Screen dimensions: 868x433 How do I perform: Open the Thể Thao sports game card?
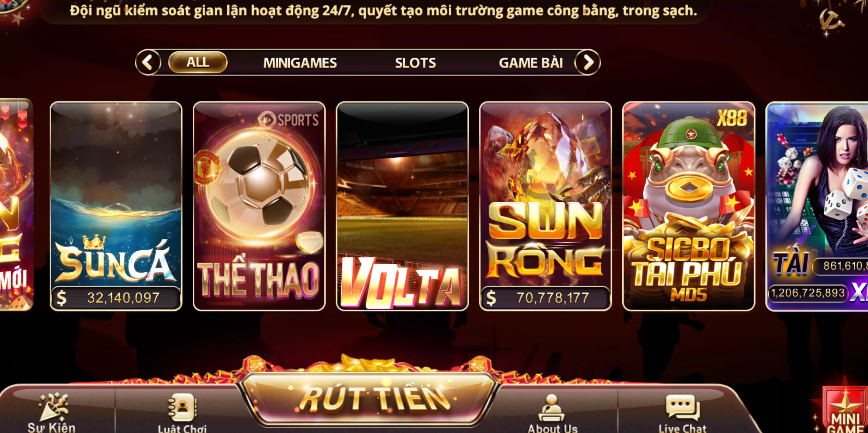(259, 206)
